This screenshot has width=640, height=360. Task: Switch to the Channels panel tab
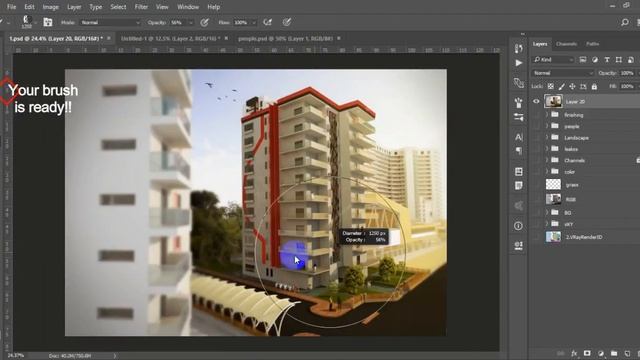tap(567, 44)
